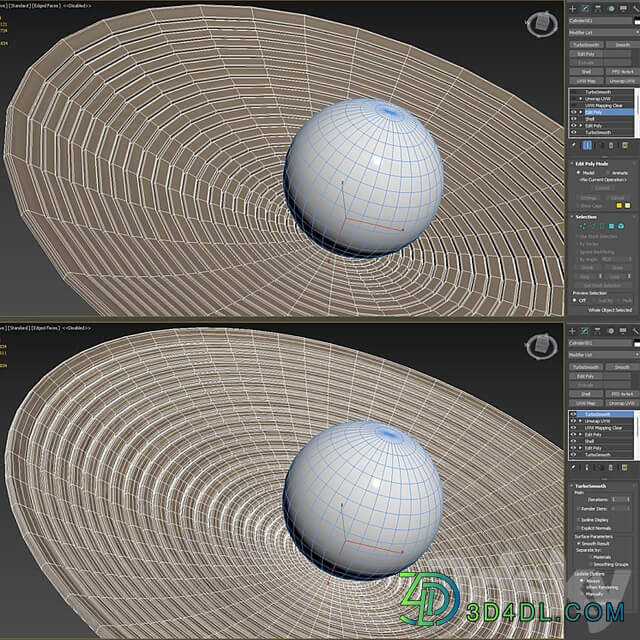Open the Motion tab in the lower command panel

tap(611, 331)
